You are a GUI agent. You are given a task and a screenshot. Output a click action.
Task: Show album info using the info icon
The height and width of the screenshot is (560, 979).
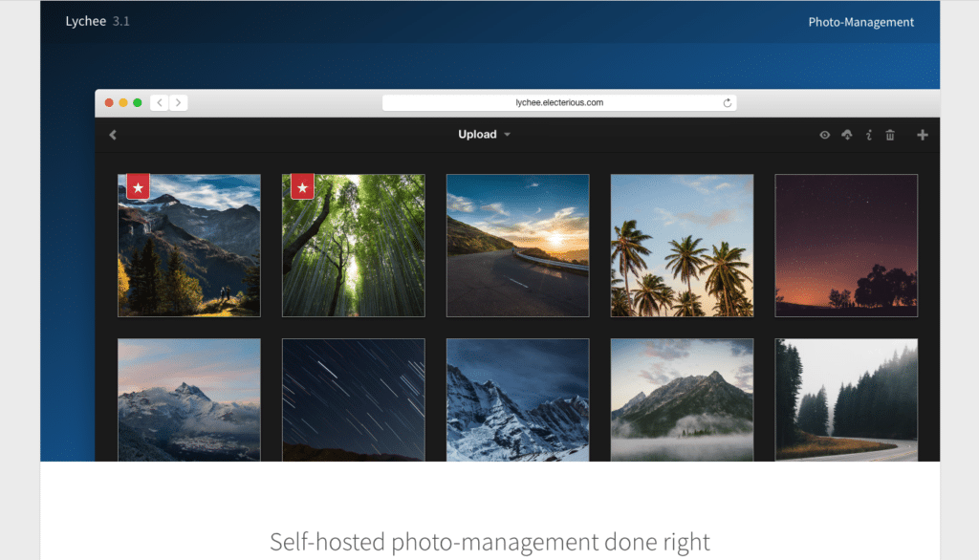(868, 135)
